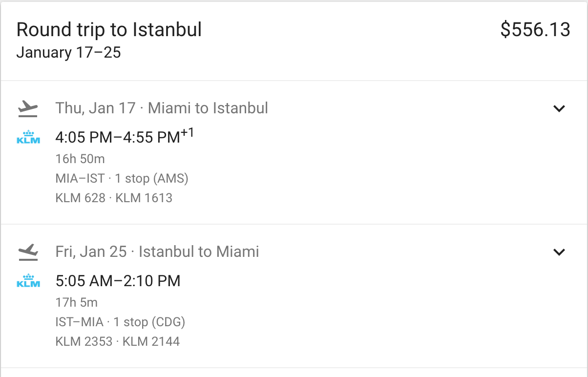Viewport: 588px width, 377px height.
Task: Click the KLM logo on the return flight
Action: (28, 281)
